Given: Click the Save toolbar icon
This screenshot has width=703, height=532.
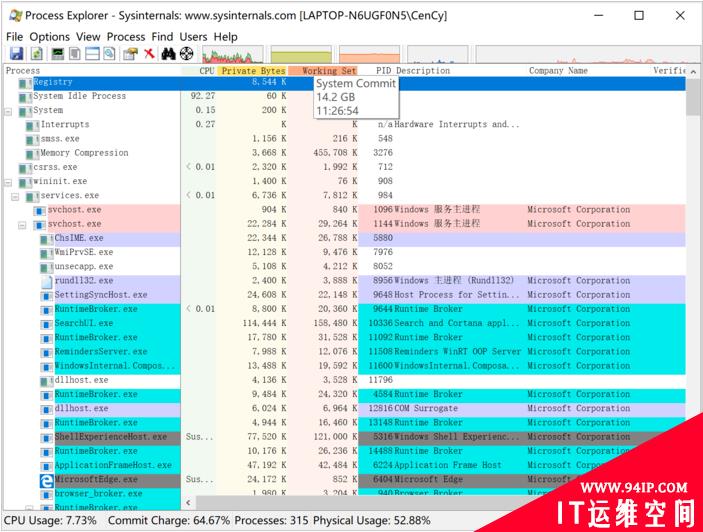Looking at the screenshot, I should pyautogui.click(x=16, y=54).
